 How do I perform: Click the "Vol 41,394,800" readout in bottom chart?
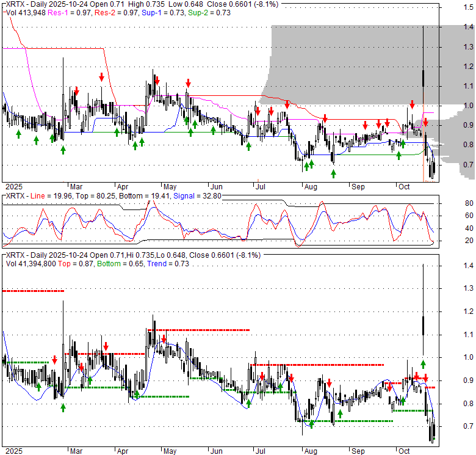[31, 264]
